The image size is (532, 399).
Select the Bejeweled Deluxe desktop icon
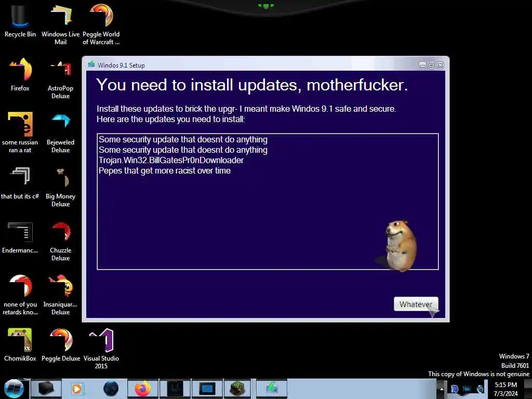point(60,132)
